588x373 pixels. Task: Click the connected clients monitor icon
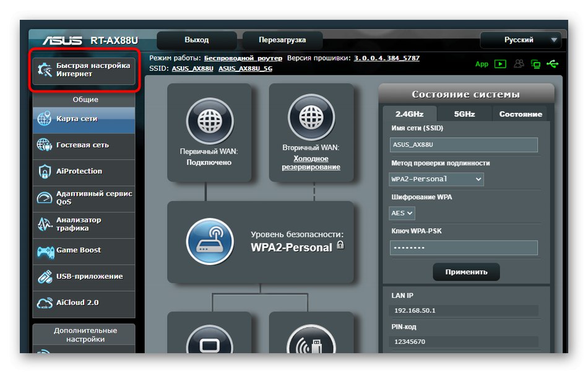click(x=210, y=340)
